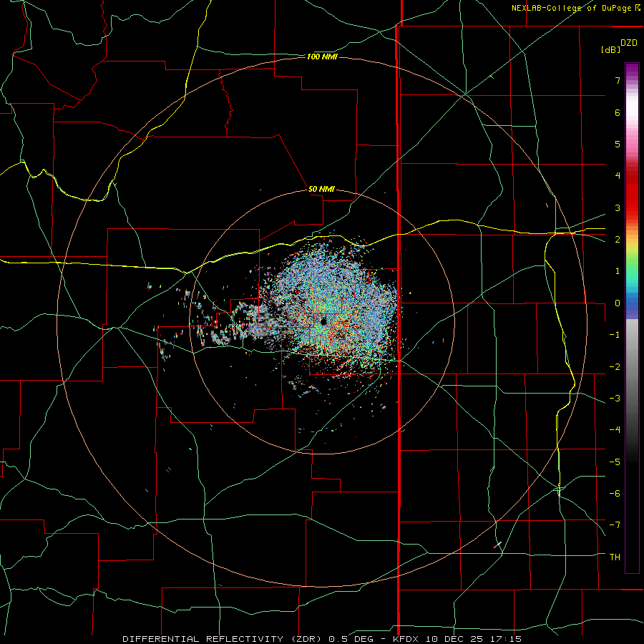Click the -2 value on the color scale
Screen dimensions: 644x644
click(615, 367)
